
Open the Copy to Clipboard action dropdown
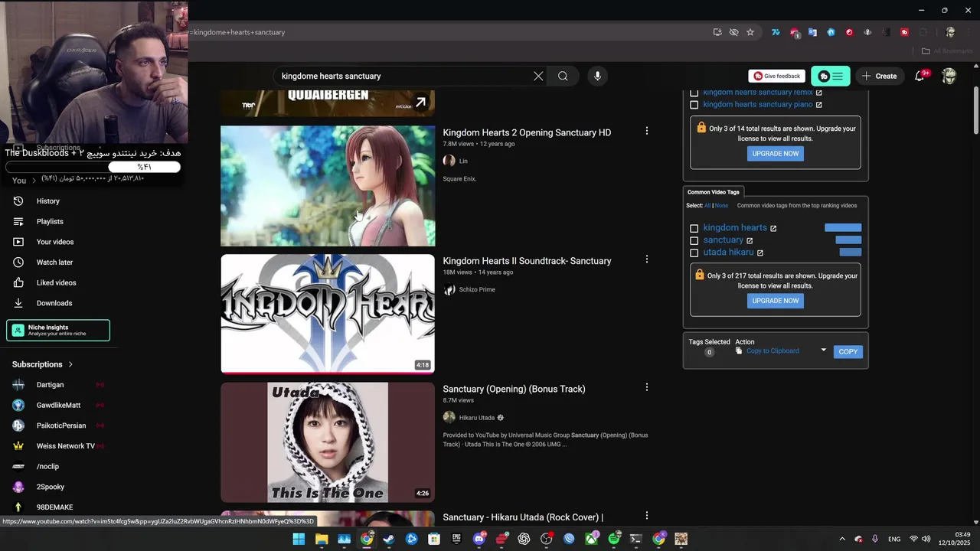[824, 350]
